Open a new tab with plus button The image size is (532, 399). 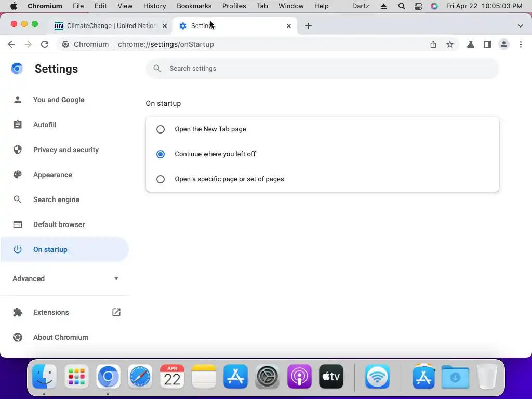pyautogui.click(x=309, y=26)
